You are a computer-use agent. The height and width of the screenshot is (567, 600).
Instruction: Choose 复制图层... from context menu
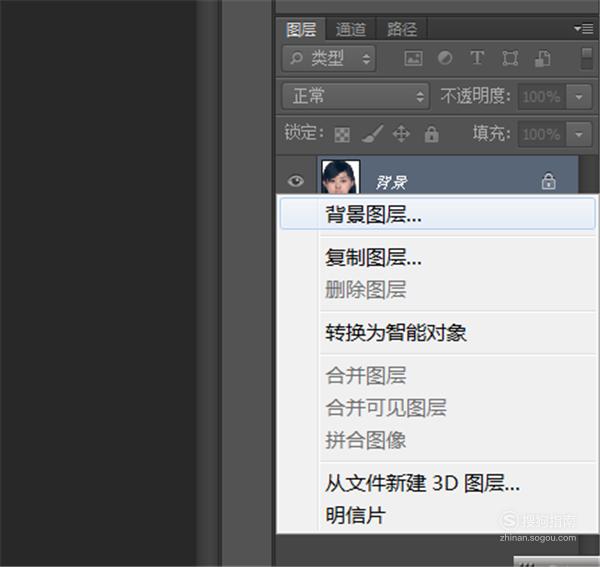[438, 257]
